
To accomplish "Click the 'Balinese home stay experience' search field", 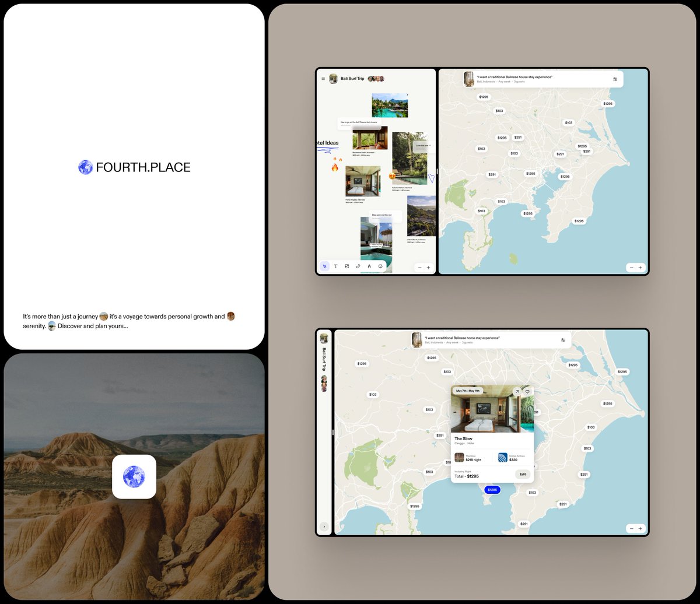I will [491, 340].
